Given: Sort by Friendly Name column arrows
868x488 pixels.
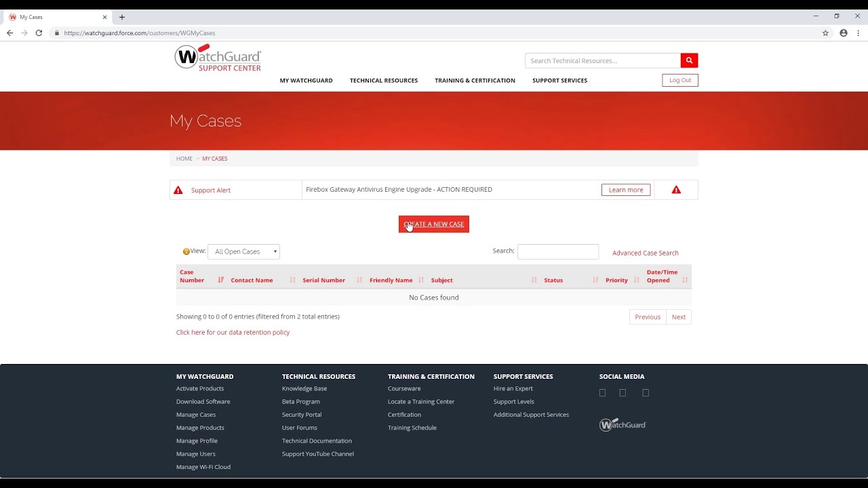Looking at the screenshot, I should 421,280.
